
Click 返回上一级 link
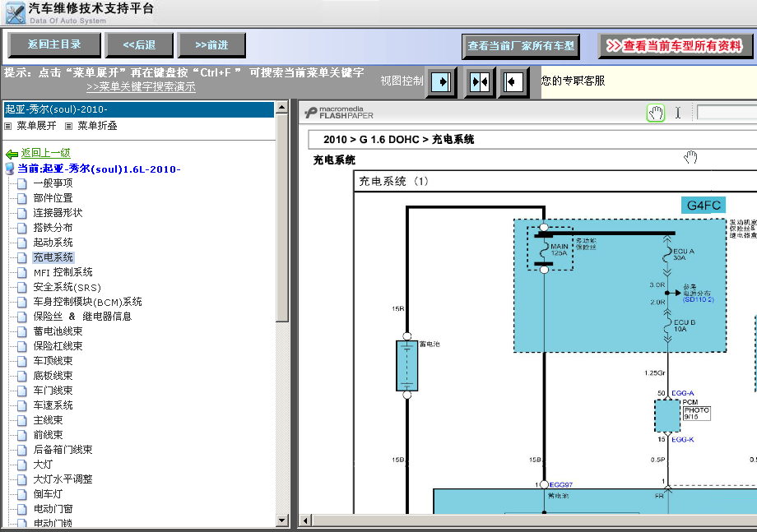[45, 153]
